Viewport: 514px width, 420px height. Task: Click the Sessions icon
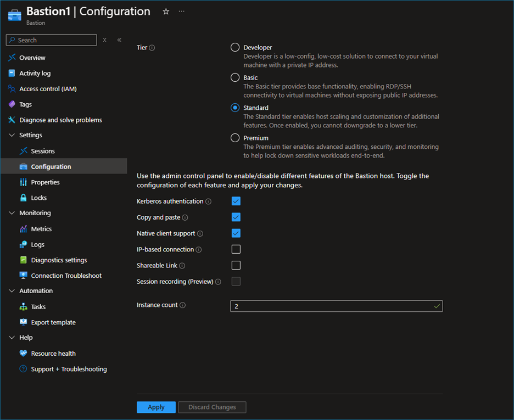tap(23, 151)
